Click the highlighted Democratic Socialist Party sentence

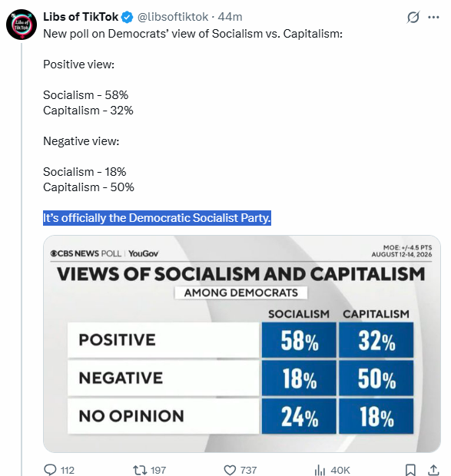(157, 218)
